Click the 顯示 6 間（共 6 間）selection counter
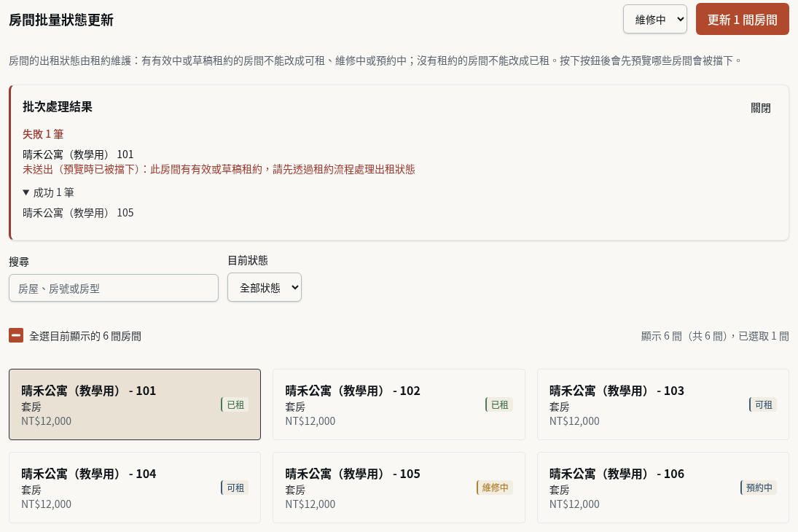 (x=714, y=336)
